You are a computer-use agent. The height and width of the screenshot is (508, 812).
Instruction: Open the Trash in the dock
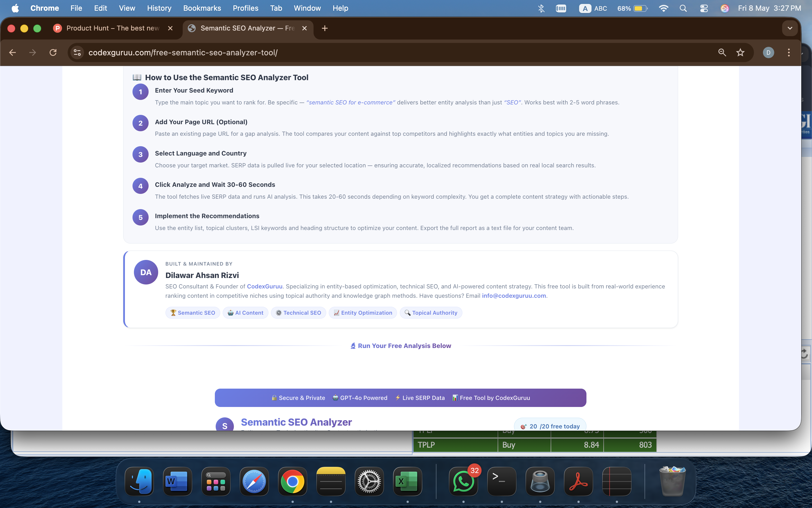click(673, 481)
